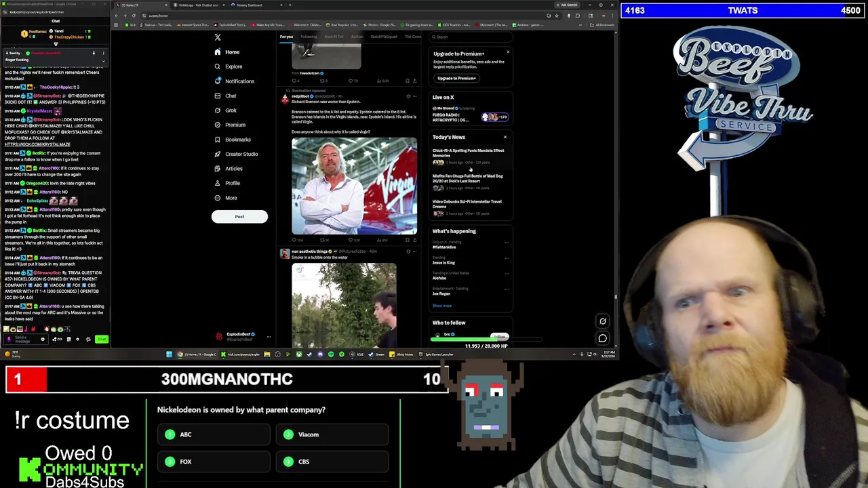The height and width of the screenshot is (488, 868).
Task: Open Chat in X sidebar
Action: pyautogui.click(x=225, y=96)
